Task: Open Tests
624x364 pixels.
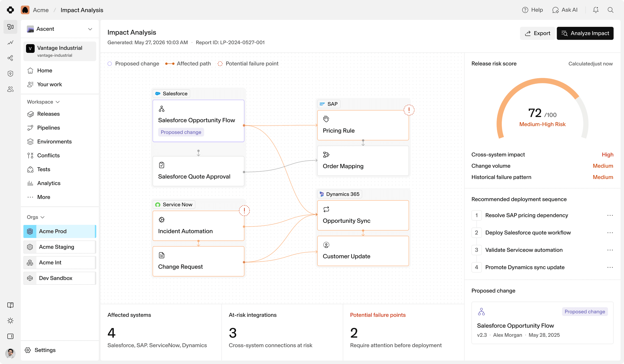Action: 60,169
